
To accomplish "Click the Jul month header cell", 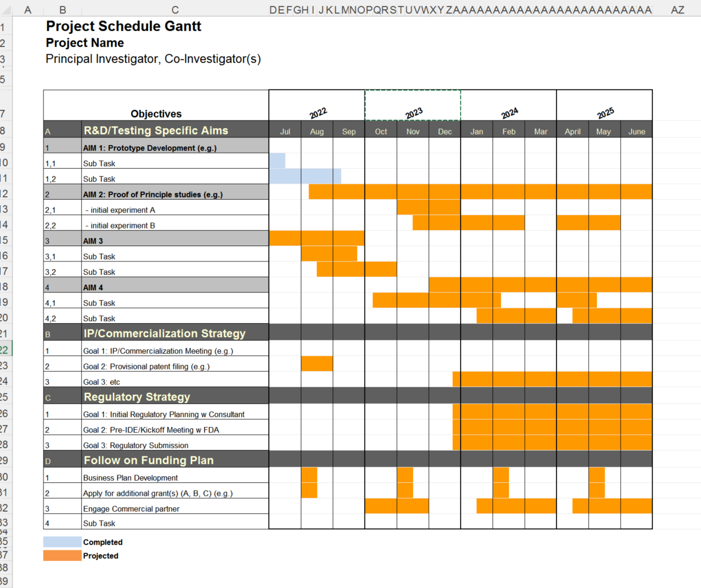I will [x=285, y=130].
